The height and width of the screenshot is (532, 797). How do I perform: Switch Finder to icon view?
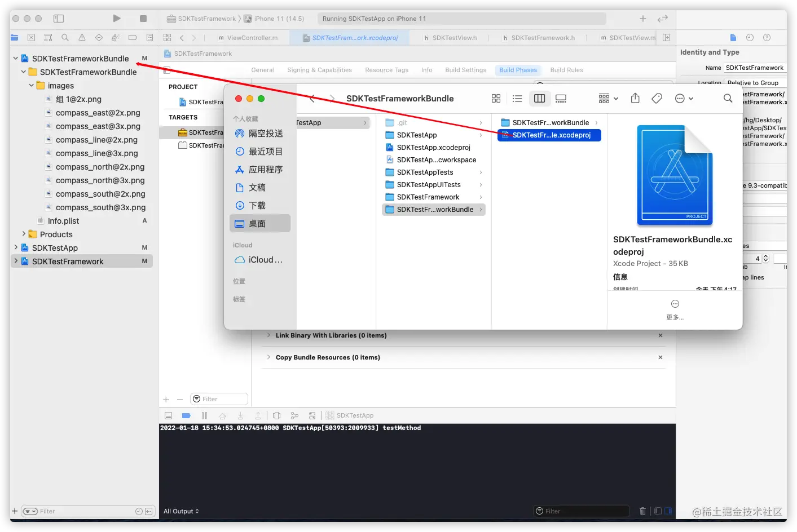coord(496,99)
